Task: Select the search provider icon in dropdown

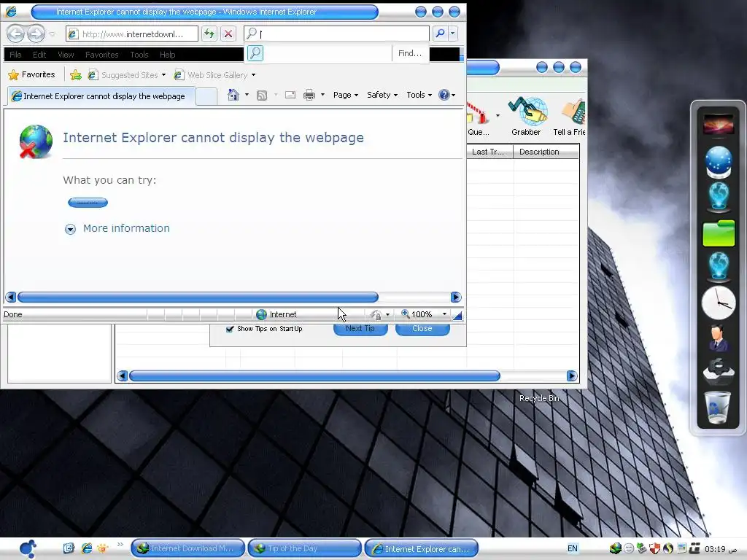Action: (255, 53)
